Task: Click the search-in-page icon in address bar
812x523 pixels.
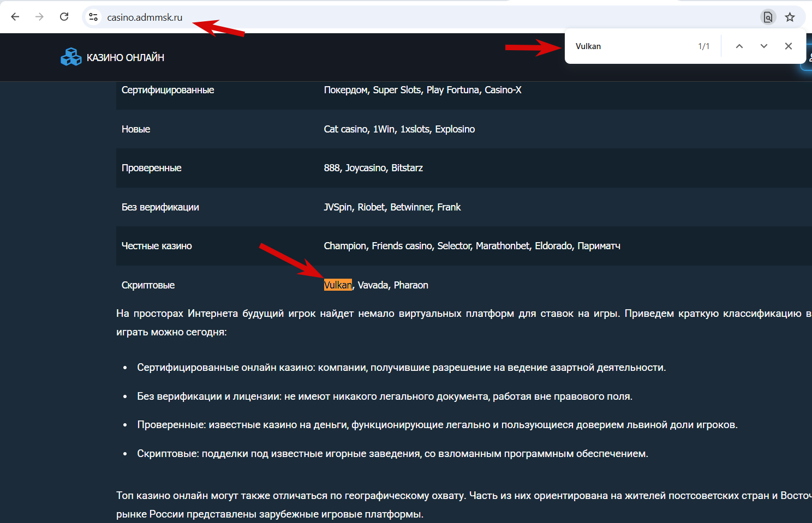Action: tap(768, 17)
